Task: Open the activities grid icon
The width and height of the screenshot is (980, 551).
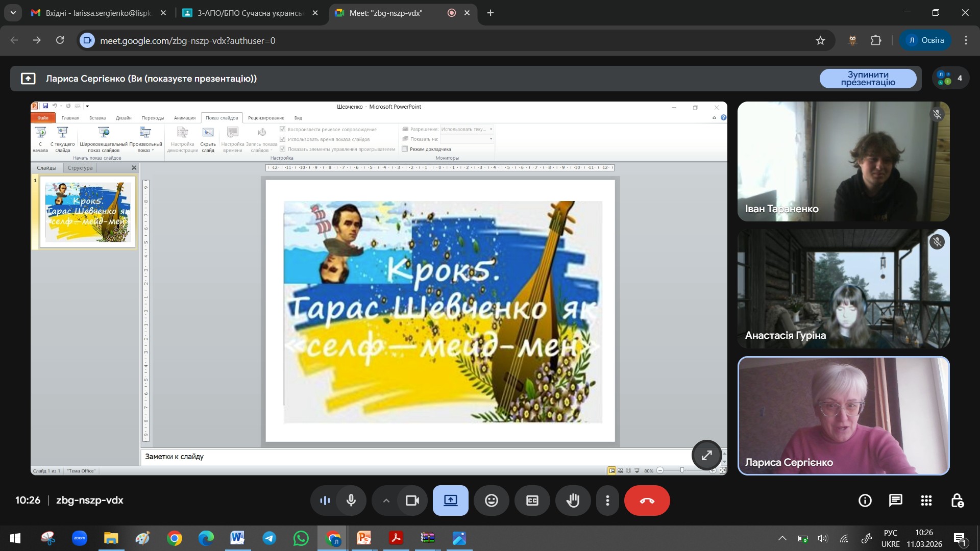Action: click(926, 500)
